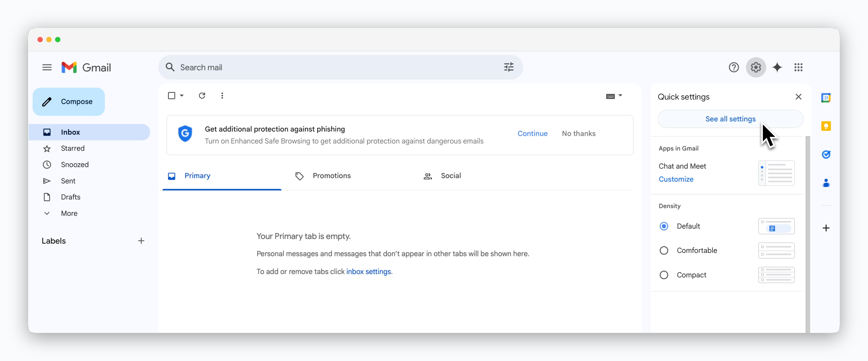This screenshot has height=361, width=868.
Task: Click the Gmail logo
Action: [86, 68]
